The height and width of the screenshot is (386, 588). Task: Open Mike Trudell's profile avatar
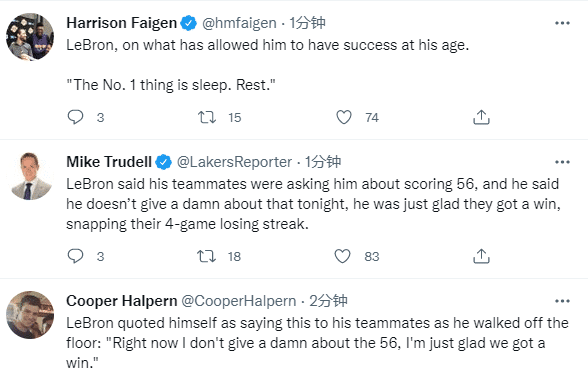coord(30,176)
